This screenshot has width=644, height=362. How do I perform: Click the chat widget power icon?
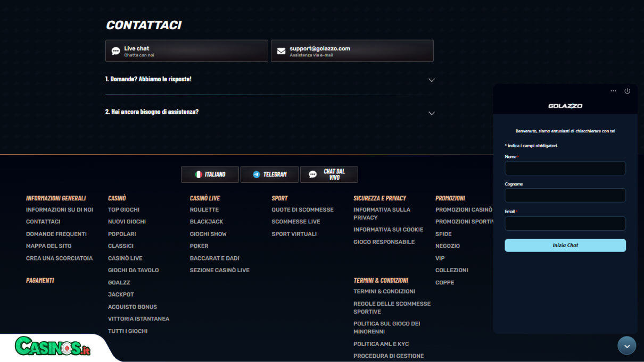pos(627,91)
